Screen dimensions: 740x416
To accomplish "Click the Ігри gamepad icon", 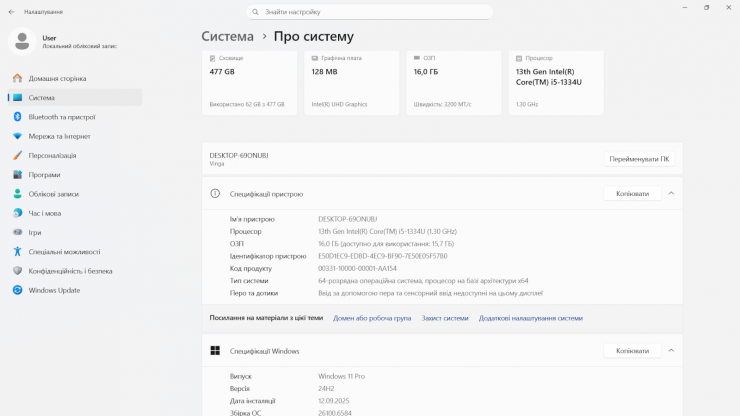I will (x=18, y=232).
